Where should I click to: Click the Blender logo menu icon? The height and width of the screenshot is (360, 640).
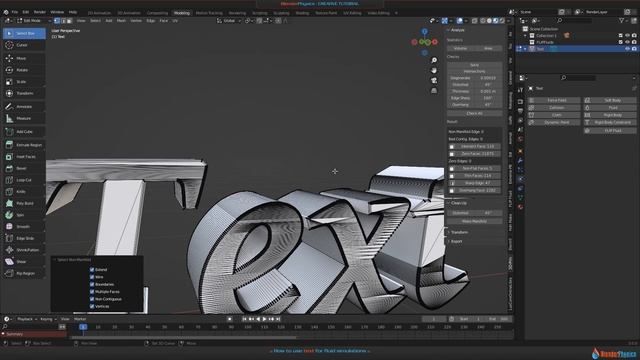click(x=6, y=12)
